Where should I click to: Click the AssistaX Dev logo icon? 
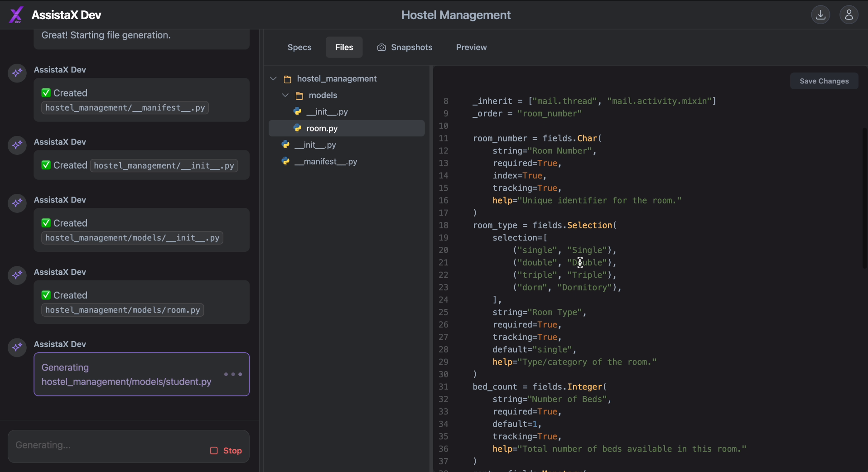(x=16, y=15)
